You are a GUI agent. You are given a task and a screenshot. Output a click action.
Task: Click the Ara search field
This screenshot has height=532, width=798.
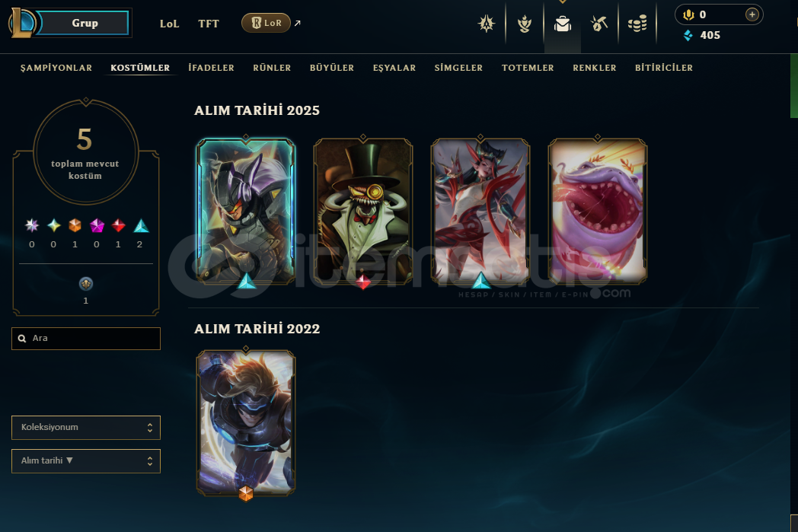[x=86, y=339]
